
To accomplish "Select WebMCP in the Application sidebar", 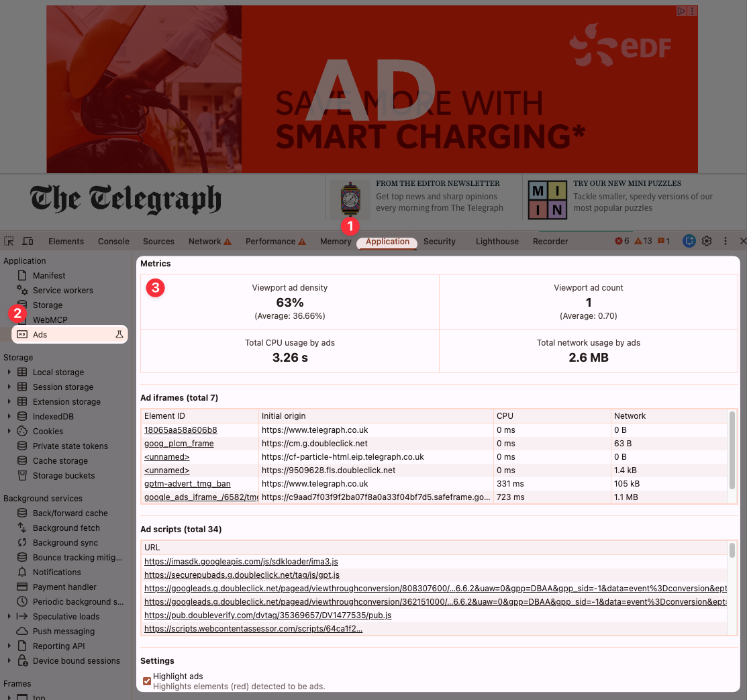I will tap(50, 319).
